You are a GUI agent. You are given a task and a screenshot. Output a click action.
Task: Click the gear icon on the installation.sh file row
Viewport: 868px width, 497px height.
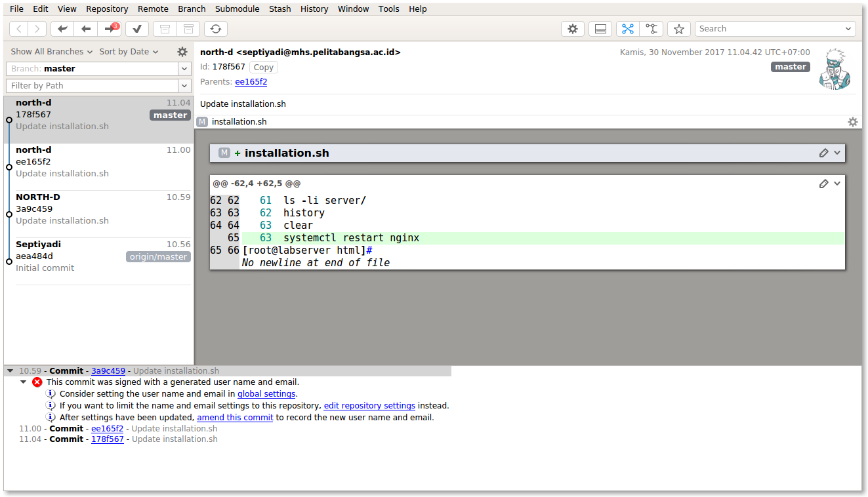tap(852, 121)
